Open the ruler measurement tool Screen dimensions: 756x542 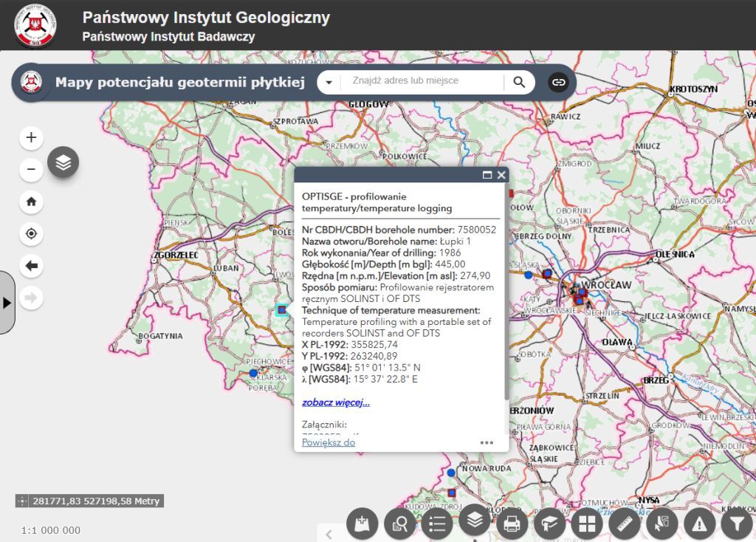pyautogui.click(x=625, y=524)
